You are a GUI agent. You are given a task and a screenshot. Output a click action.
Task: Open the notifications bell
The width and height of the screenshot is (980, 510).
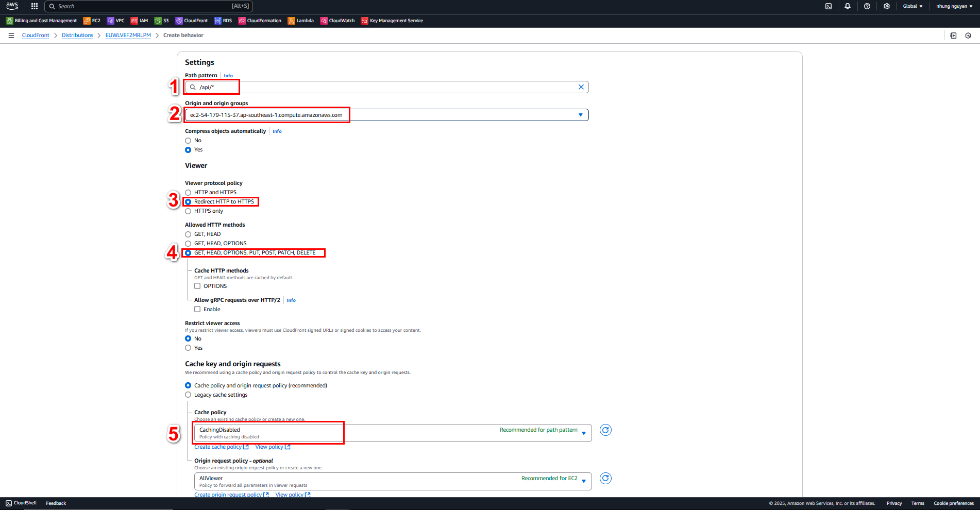[848, 6]
